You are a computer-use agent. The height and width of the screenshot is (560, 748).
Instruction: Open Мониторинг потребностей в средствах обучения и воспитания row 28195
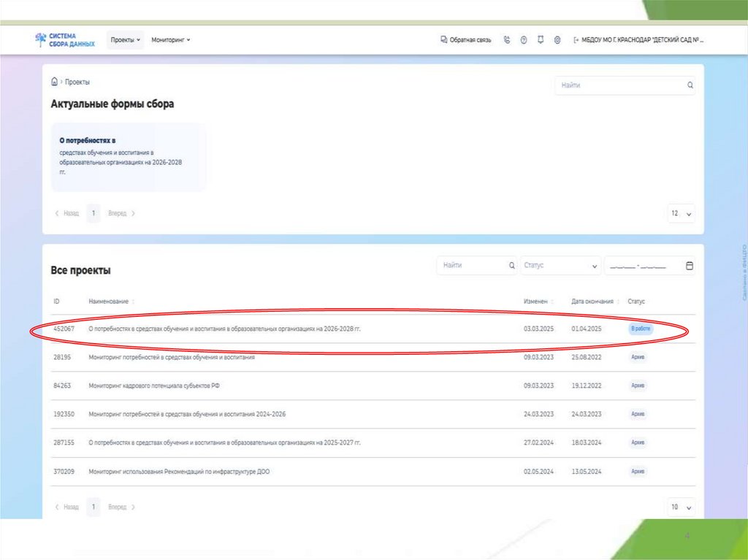(373, 357)
